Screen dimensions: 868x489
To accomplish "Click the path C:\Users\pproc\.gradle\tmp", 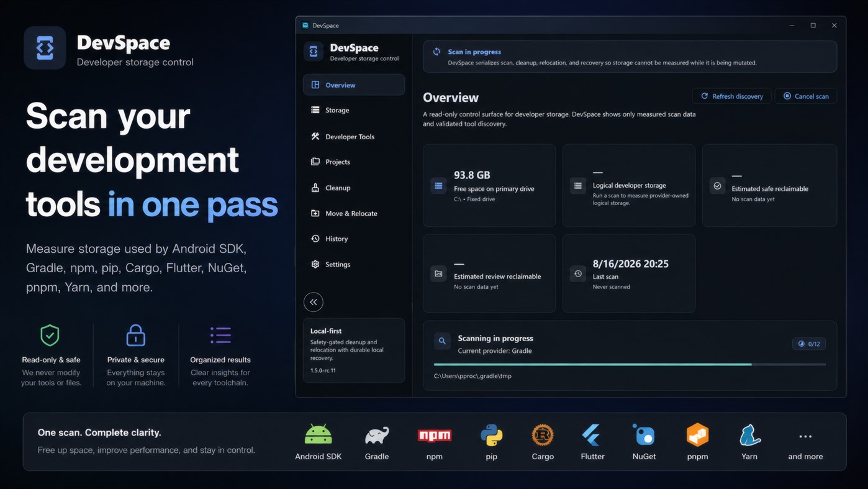I will point(472,376).
